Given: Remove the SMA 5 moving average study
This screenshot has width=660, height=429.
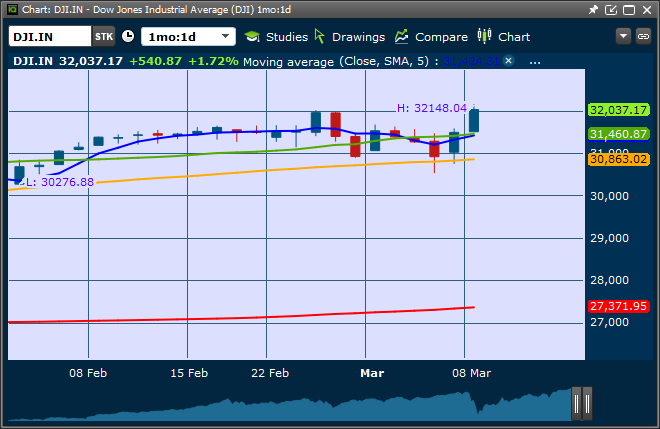Looking at the screenshot, I should 508,61.
